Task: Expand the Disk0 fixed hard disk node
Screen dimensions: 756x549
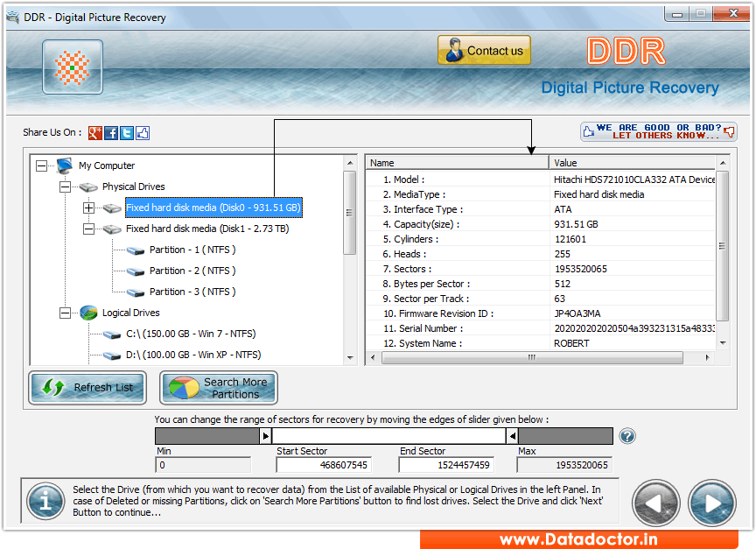Action: [x=88, y=208]
